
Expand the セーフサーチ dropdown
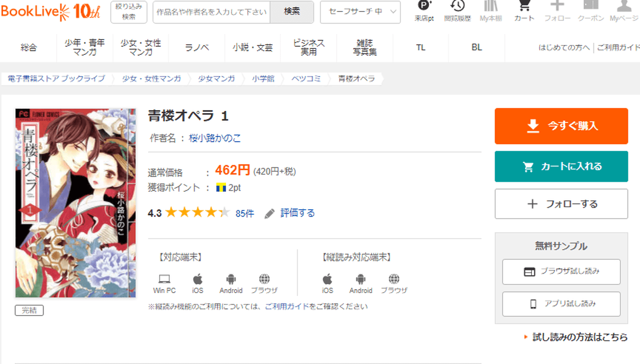coord(360,12)
